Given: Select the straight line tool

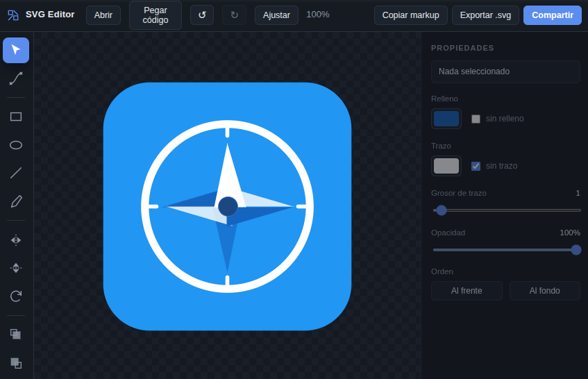Looking at the screenshot, I should 16,173.
